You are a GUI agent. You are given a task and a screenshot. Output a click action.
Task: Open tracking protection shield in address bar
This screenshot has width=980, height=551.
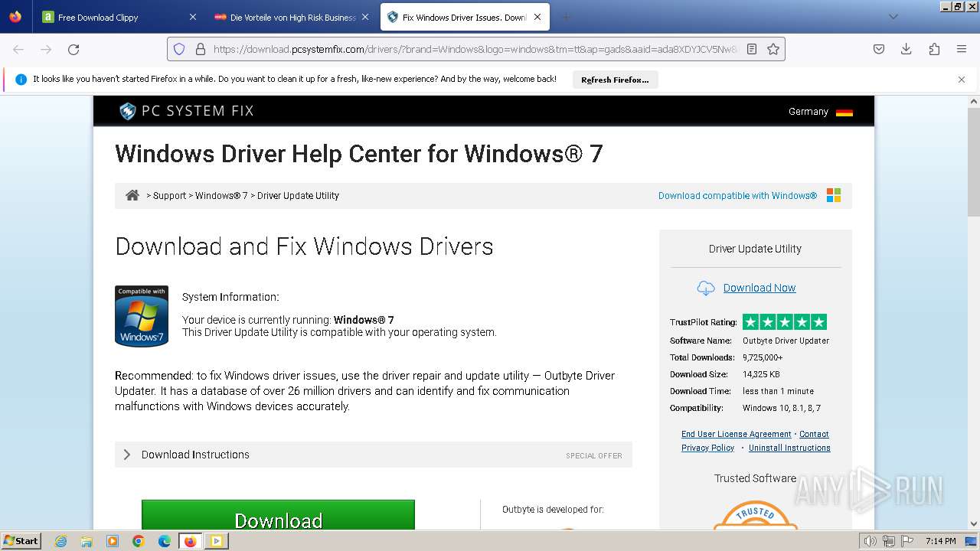[x=179, y=49]
